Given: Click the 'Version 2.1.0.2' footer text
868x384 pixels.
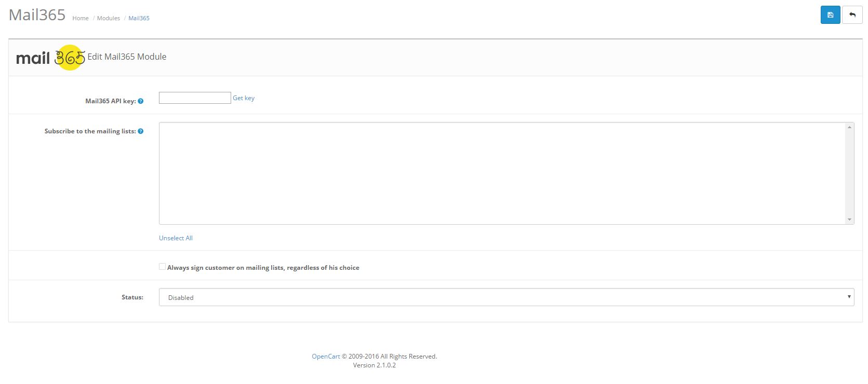Looking at the screenshot, I should point(375,365).
